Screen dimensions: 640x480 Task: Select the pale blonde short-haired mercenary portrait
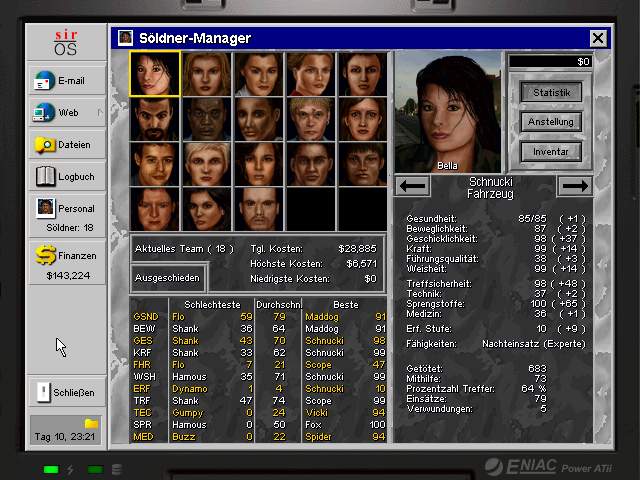point(207,164)
